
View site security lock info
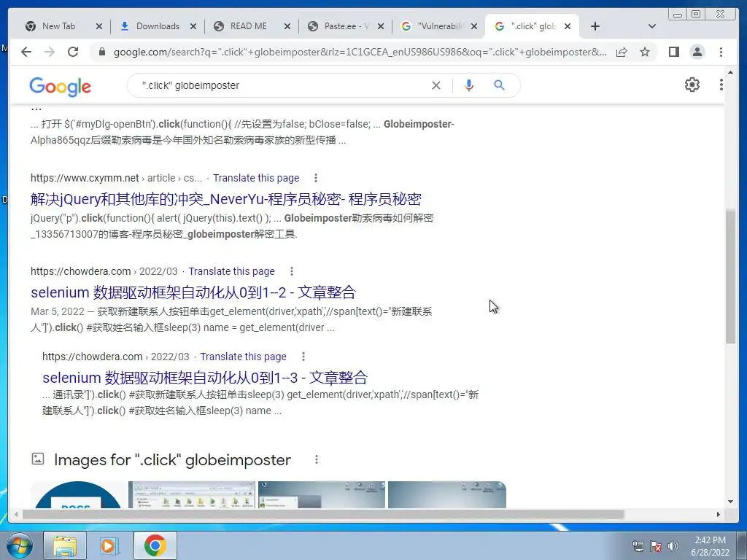101,52
